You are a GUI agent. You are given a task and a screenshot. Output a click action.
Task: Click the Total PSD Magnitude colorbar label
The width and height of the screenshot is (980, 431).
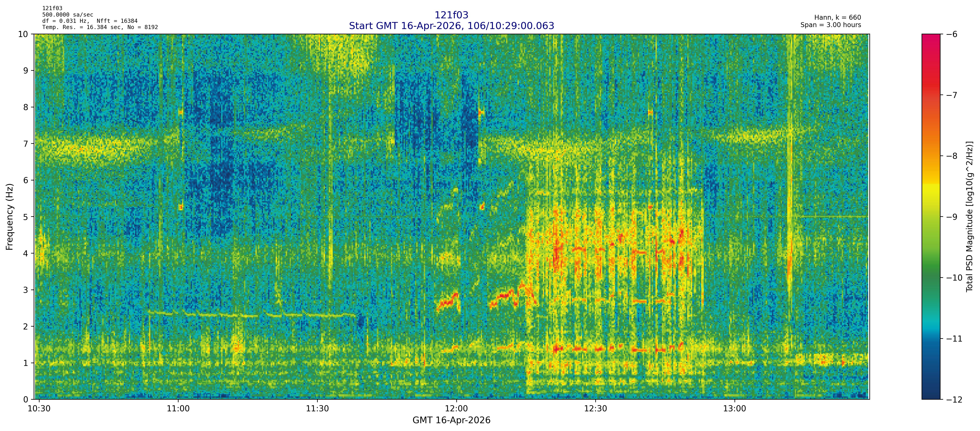coord(969,217)
